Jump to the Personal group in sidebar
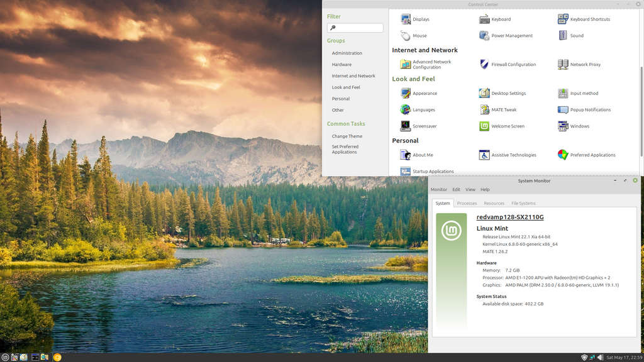 pos(341,99)
